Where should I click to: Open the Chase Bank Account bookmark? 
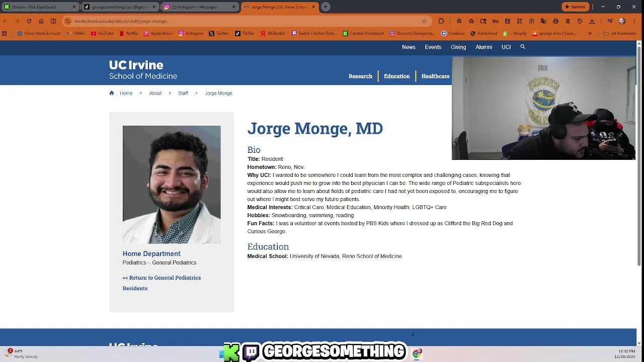[39, 34]
